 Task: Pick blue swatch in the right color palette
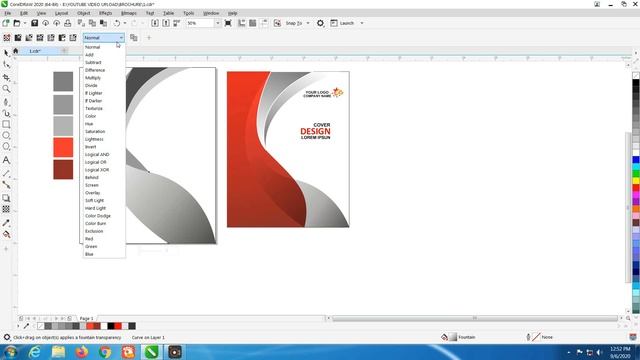(x=636, y=160)
